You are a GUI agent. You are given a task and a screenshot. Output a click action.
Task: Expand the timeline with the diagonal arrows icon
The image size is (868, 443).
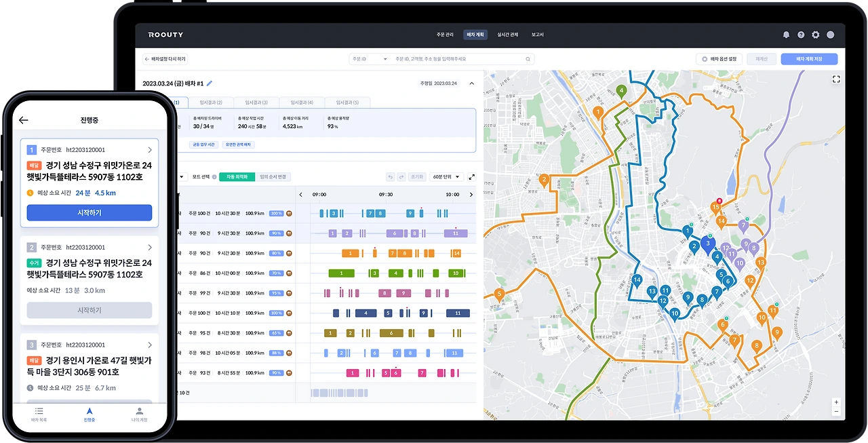[x=472, y=177]
